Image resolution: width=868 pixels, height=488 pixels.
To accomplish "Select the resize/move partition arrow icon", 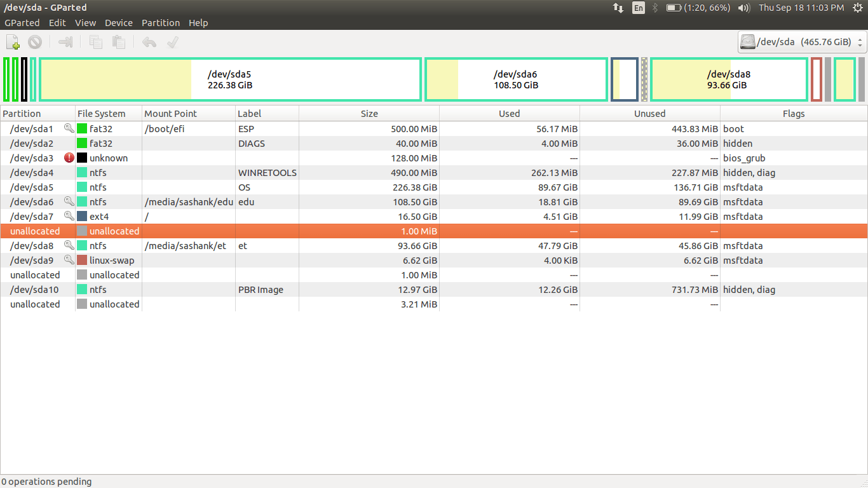I will 64,41.
